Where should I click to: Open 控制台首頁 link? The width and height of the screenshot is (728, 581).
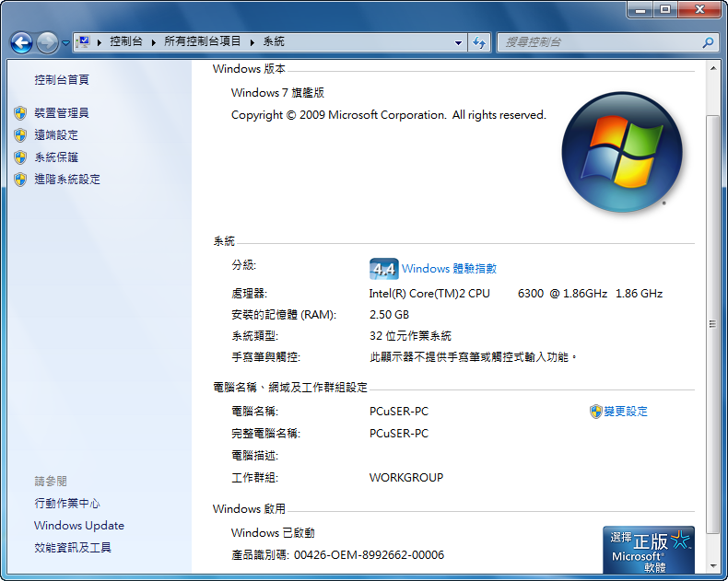pyautogui.click(x=62, y=80)
